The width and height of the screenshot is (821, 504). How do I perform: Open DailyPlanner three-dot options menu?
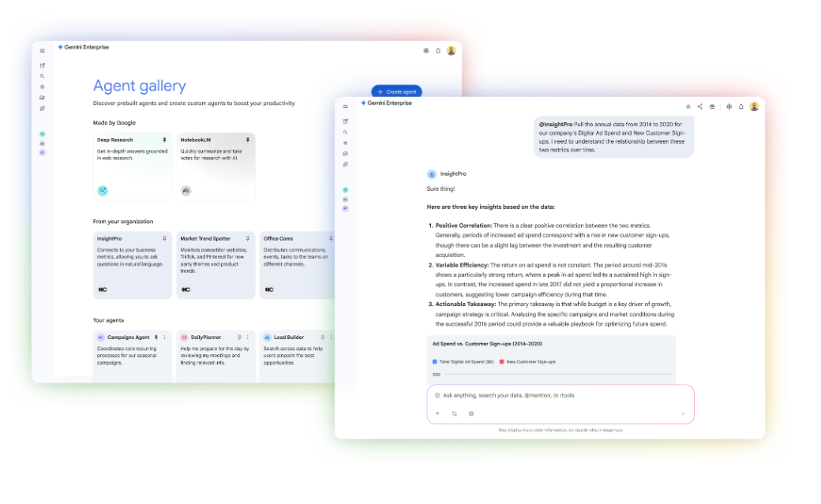click(247, 338)
